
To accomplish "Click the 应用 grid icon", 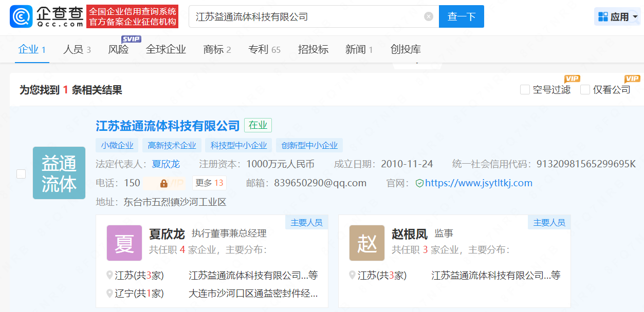I will click(x=603, y=17).
